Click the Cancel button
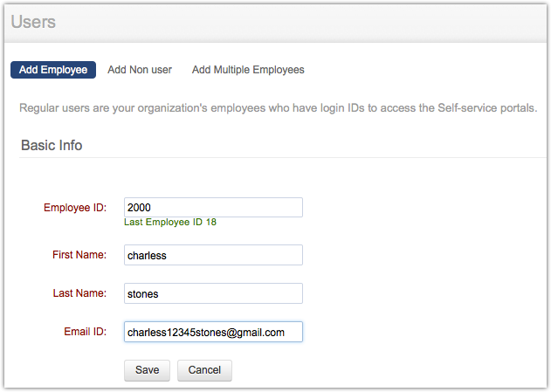Viewport: 551px width, 392px height. pyautogui.click(x=204, y=370)
